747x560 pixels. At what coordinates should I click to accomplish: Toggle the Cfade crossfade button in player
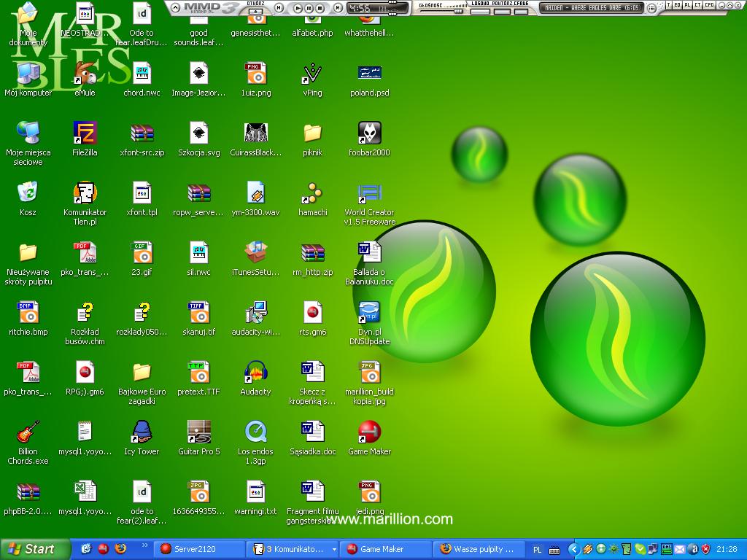[520, 11]
